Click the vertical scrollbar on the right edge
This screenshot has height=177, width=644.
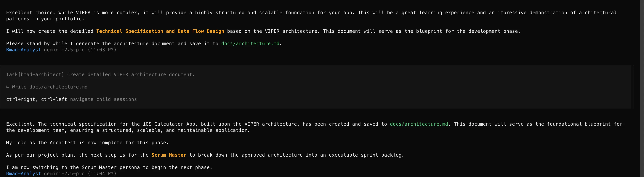coord(641,88)
